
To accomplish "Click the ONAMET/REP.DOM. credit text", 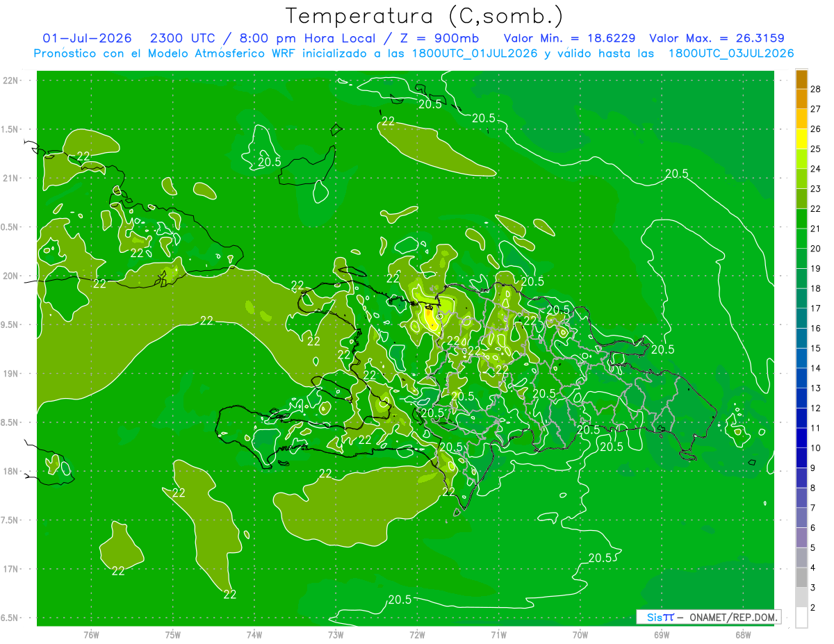I will [734, 617].
